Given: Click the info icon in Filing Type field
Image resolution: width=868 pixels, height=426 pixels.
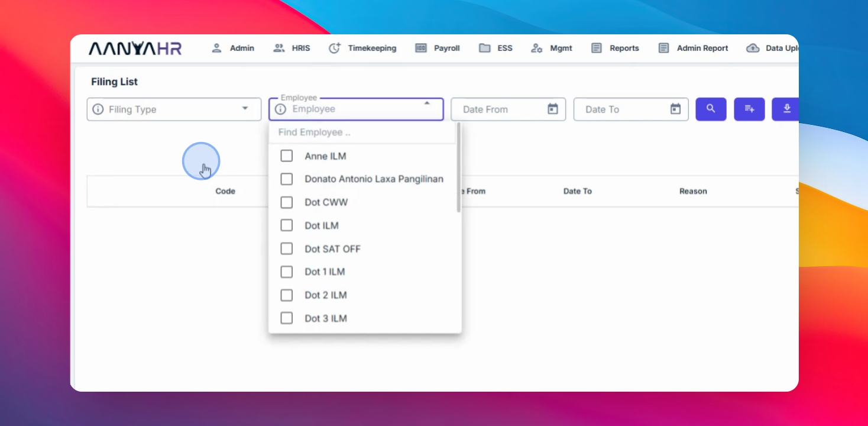Looking at the screenshot, I should click(x=98, y=109).
